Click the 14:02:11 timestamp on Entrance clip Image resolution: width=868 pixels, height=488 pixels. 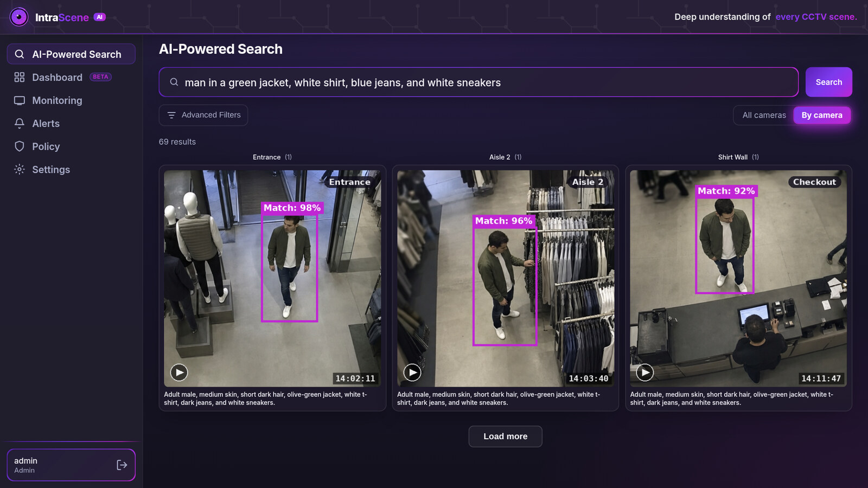[x=355, y=378]
